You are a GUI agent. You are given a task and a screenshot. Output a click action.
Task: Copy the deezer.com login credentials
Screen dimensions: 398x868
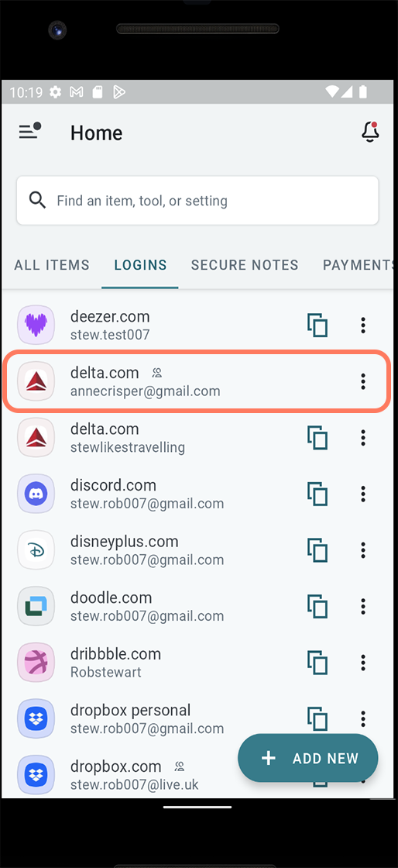tap(317, 325)
